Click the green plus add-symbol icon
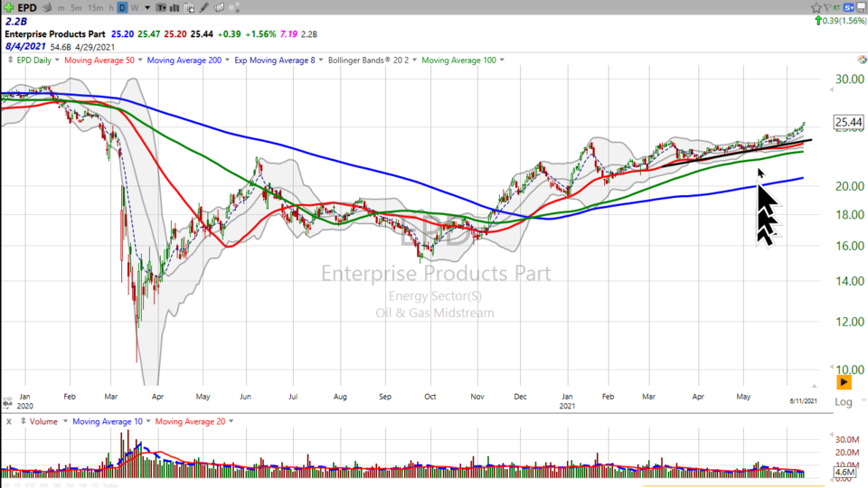 pos(8,7)
